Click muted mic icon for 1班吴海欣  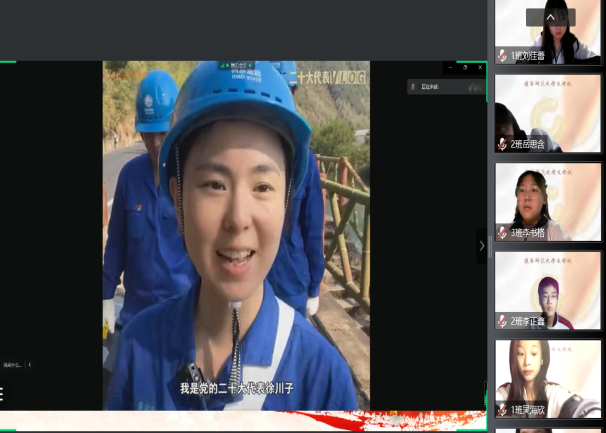tap(502, 410)
